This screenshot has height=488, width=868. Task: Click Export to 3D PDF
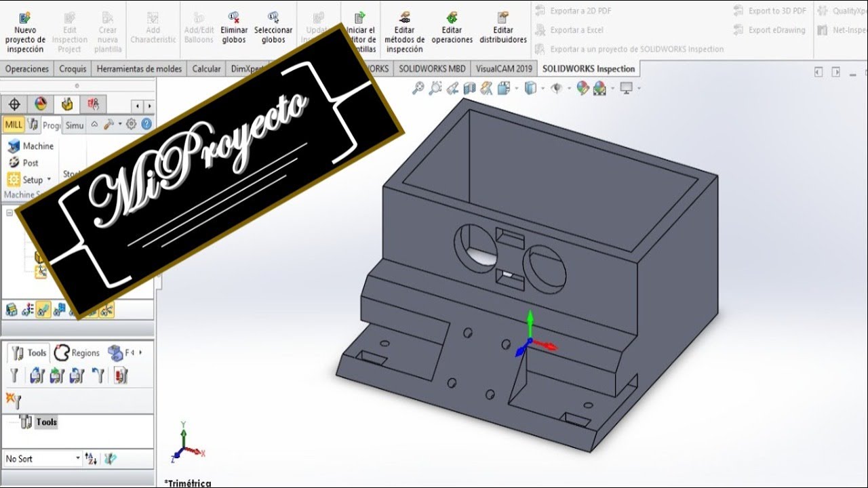tap(770, 11)
